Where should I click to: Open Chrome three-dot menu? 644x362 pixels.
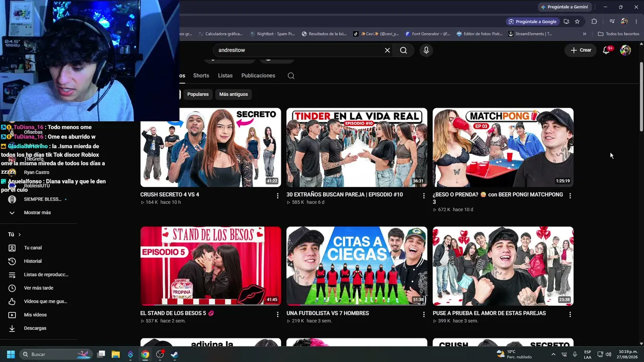coord(636,22)
